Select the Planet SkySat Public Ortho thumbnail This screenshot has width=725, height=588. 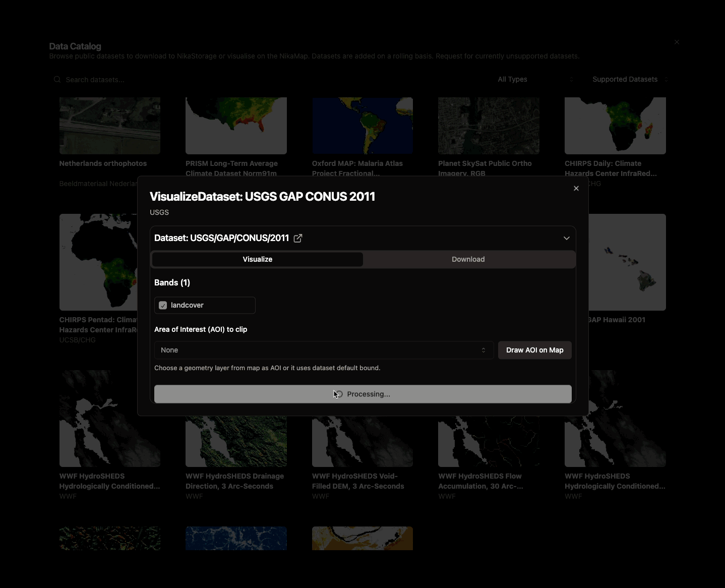click(488, 126)
